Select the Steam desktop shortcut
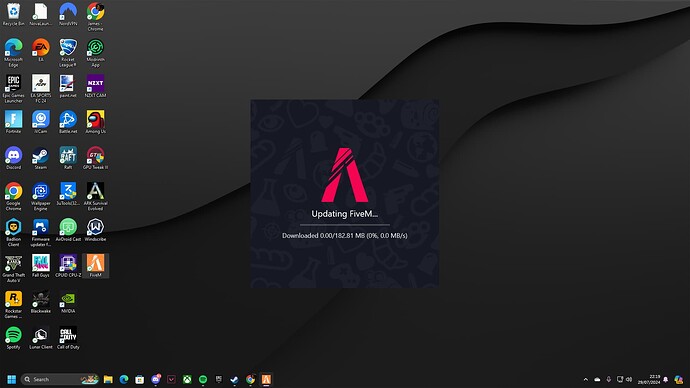The width and height of the screenshot is (690, 388). (x=40, y=158)
